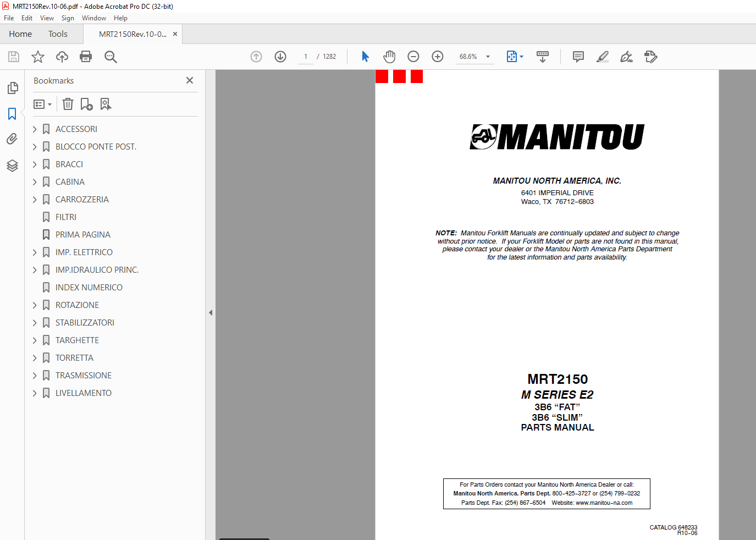Expand the TORRETTA bookmark

pyautogui.click(x=35, y=358)
